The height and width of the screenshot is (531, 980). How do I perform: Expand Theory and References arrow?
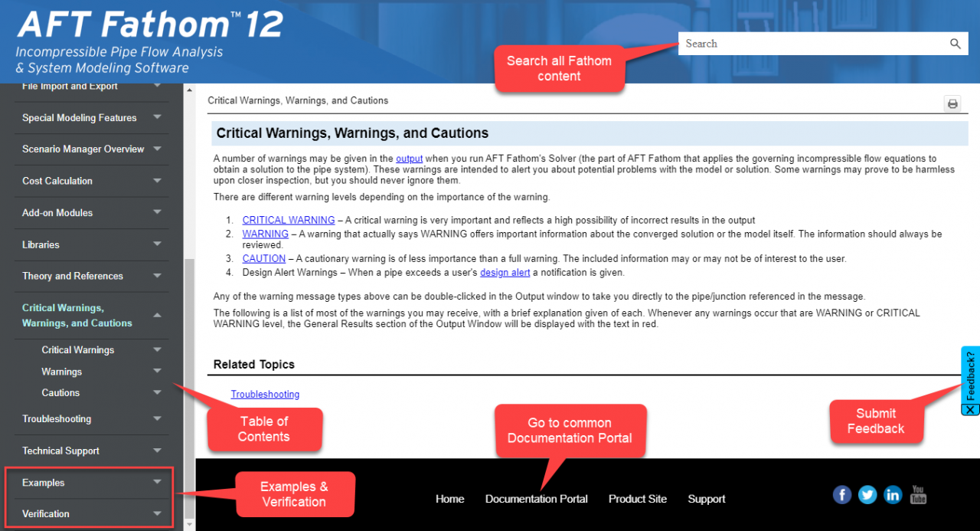157,276
